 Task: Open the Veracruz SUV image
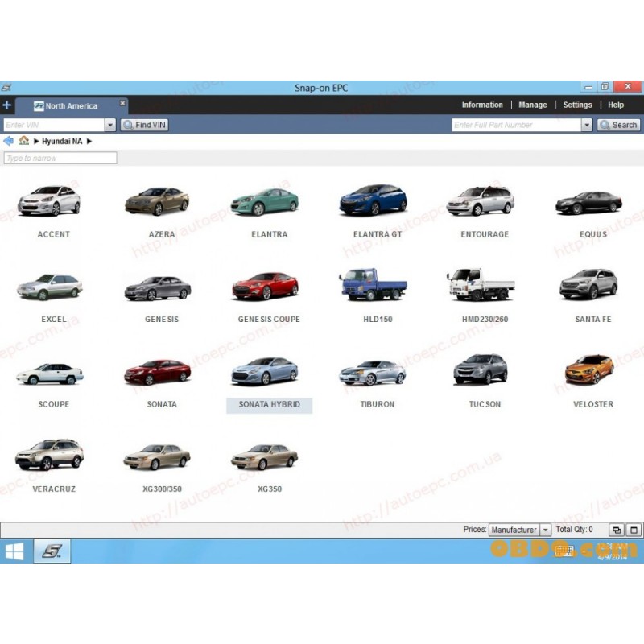(49, 455)
